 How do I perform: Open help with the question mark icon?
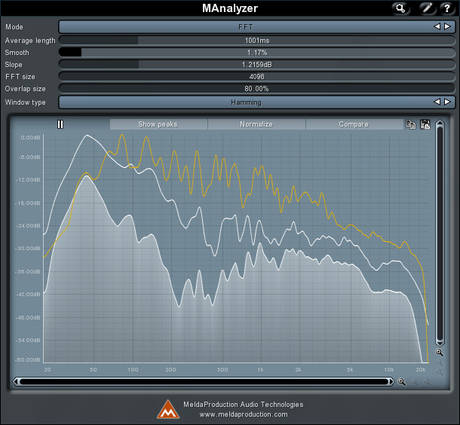pos(447,8)
